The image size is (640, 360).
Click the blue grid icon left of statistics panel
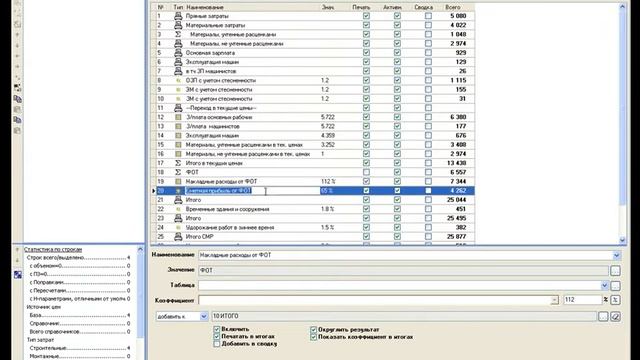click(18, 275)
